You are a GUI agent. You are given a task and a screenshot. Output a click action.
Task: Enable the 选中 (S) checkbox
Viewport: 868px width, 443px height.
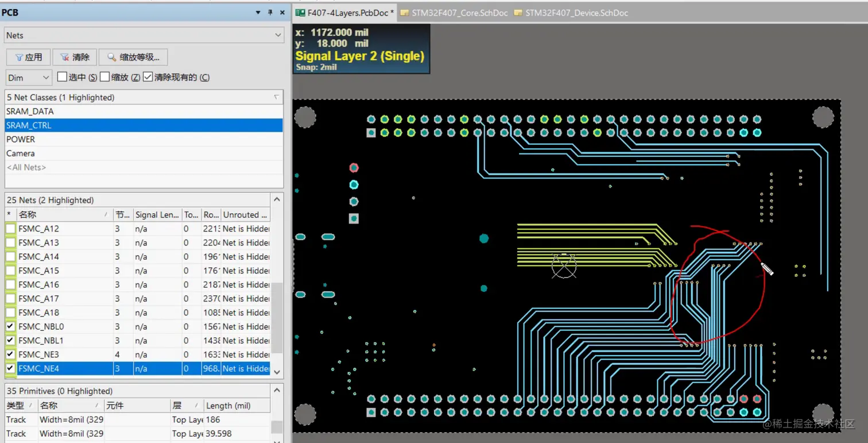pos(63,77)
